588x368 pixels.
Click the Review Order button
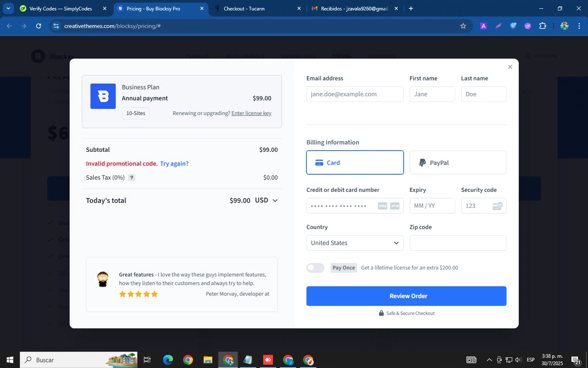(x=407, y=296)
